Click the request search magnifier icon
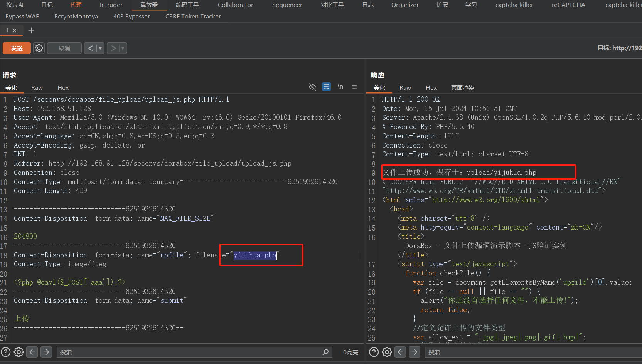This screenshot has height=364, width=642. click(x=325, y=352)
